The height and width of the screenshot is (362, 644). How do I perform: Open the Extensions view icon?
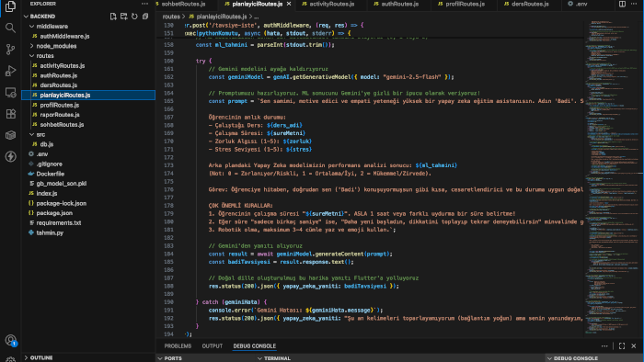point(10,114)
